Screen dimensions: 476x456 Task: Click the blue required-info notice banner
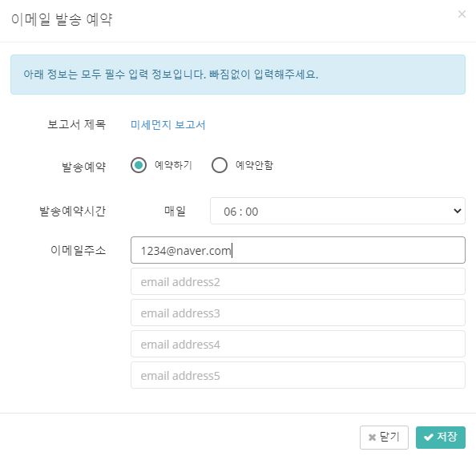click(238, 75)
